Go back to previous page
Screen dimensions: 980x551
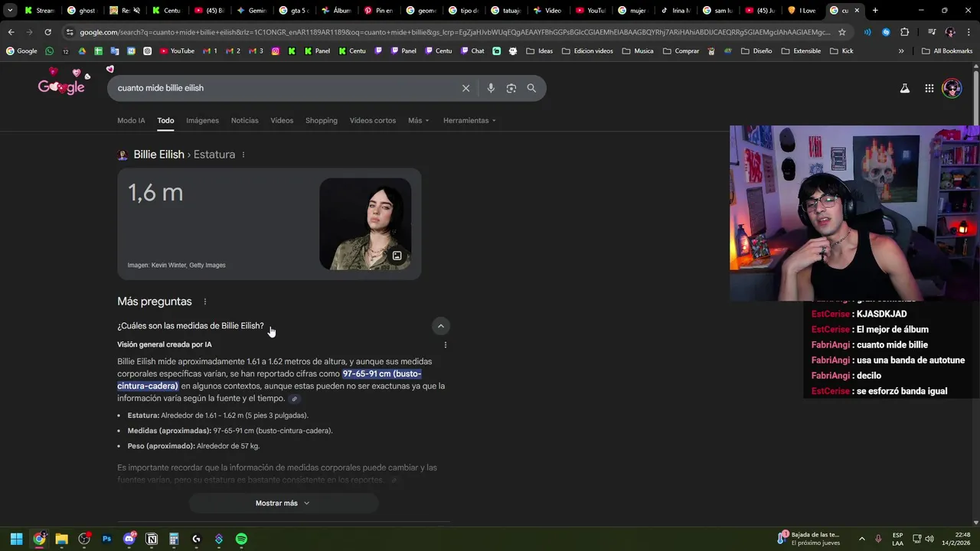click(11, 32)
